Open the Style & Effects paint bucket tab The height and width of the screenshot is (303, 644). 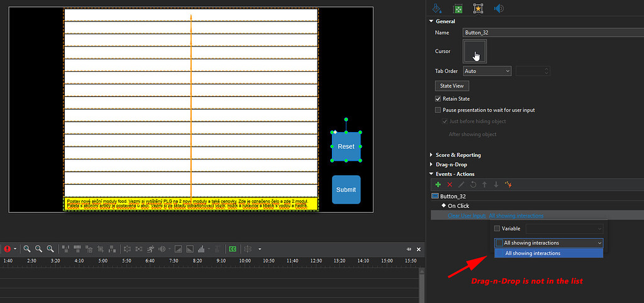[438, 8]
